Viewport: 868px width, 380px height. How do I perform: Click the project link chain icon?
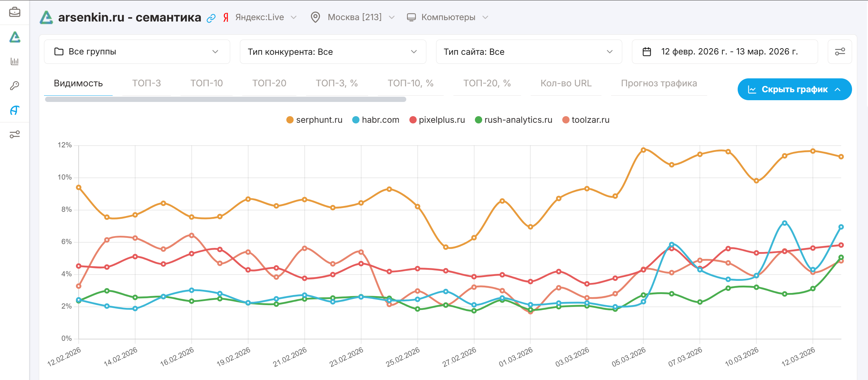click(x=211, y=18)
